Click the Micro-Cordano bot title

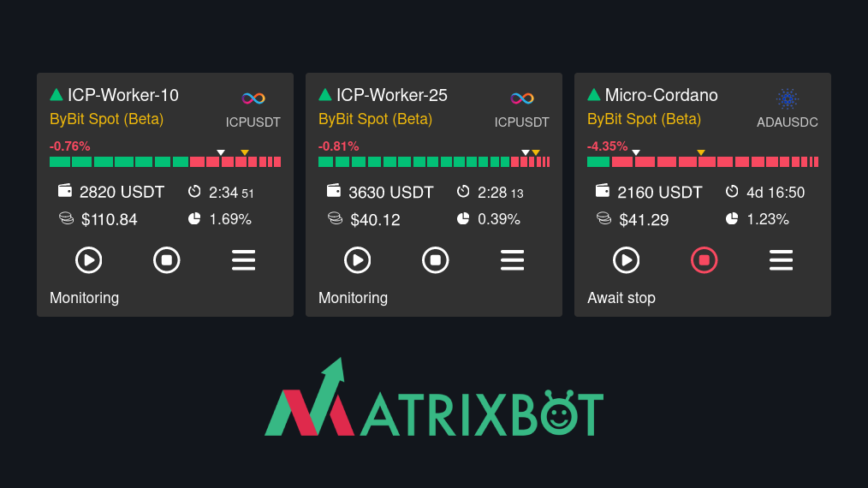662,95
